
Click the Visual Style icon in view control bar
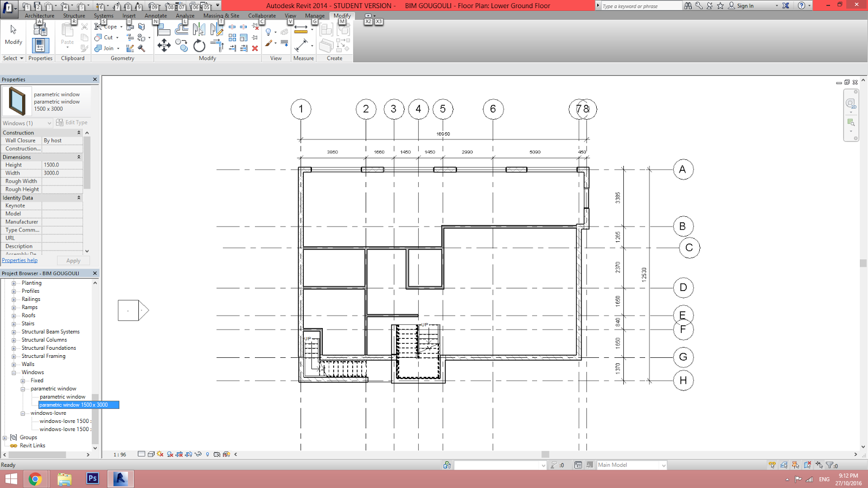coord(151,454)
